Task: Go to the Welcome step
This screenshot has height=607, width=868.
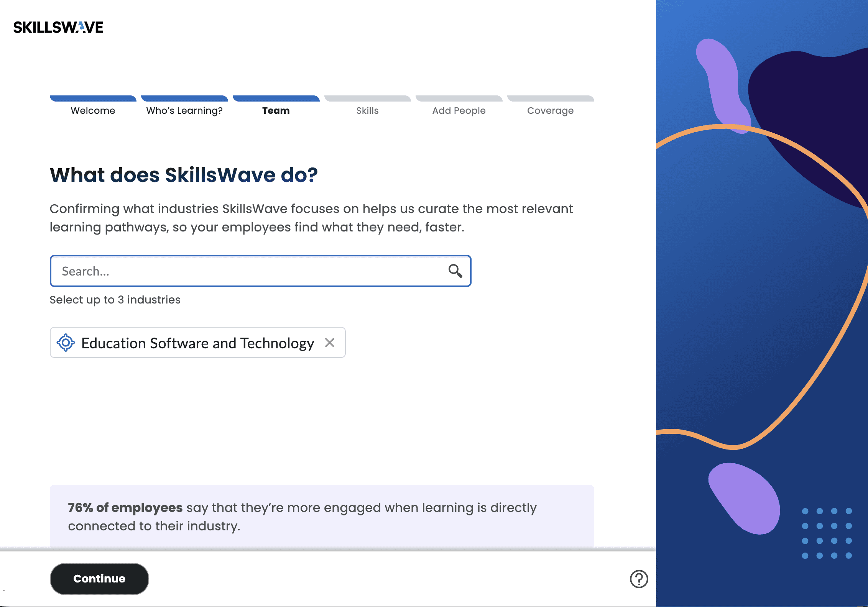Action: [93, 111]
